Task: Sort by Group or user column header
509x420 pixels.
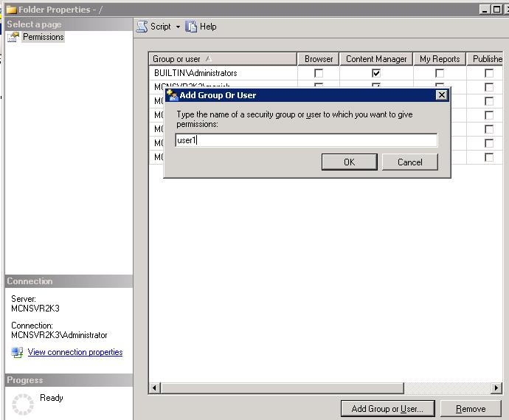Action: click(x=223, y=59)
